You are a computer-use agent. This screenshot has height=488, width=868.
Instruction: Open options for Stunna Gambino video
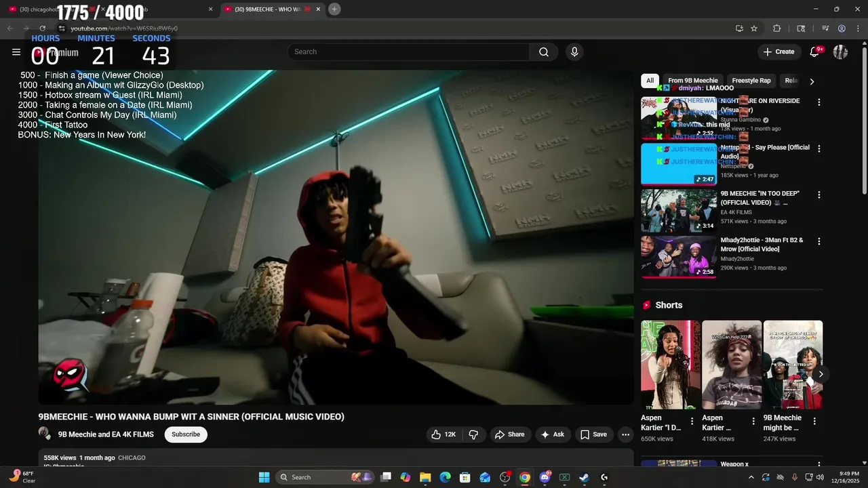pos(818,102)
